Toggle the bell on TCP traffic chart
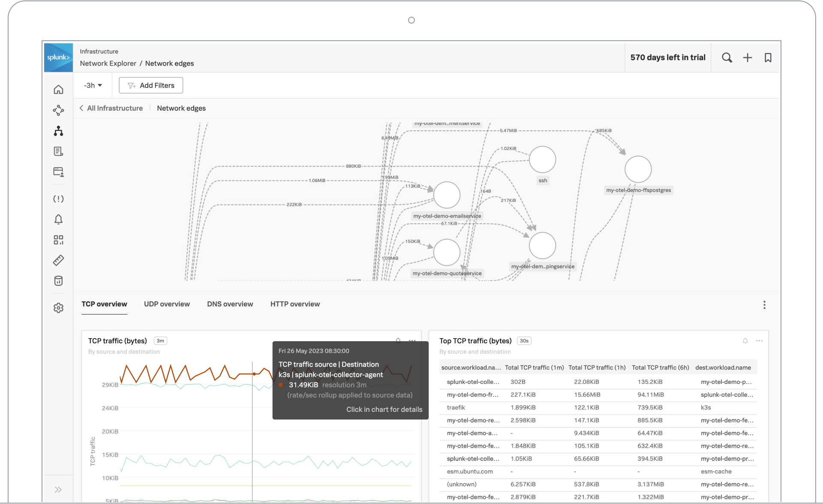The width and height of the screenshot is (823, 504). [398, 340]
